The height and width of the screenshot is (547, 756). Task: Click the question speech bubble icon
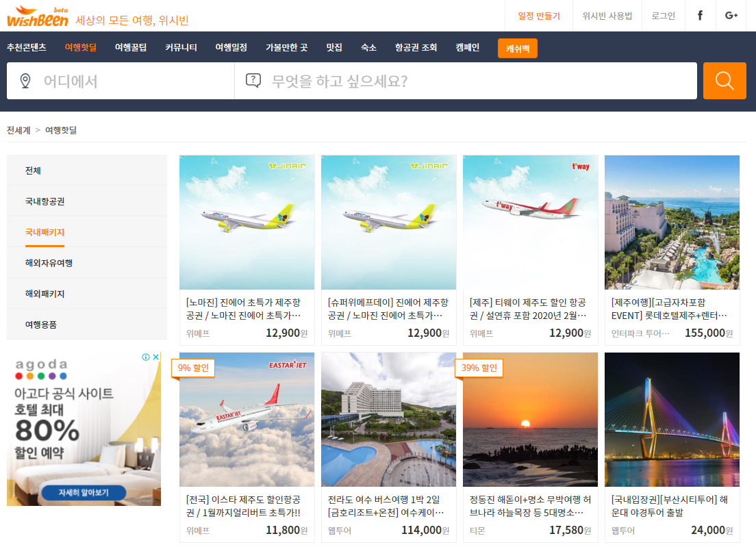coord(253,80)
